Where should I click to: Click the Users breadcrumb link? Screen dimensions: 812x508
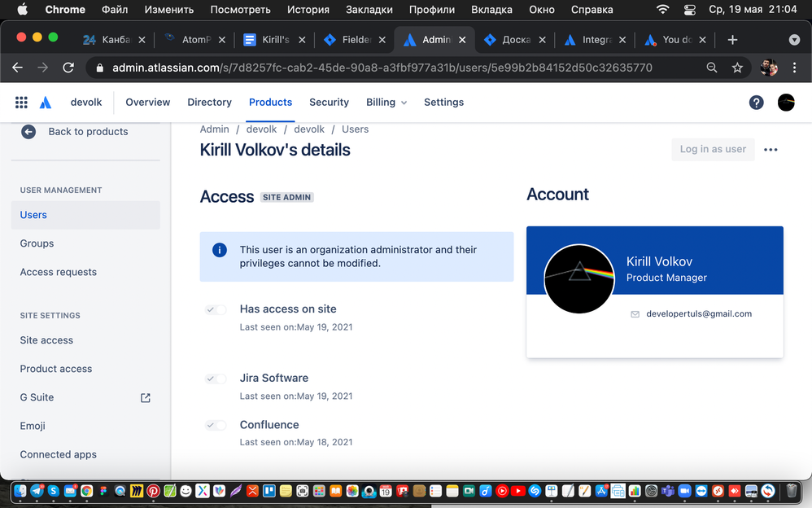pyautogui.click(x=356, y=129)
